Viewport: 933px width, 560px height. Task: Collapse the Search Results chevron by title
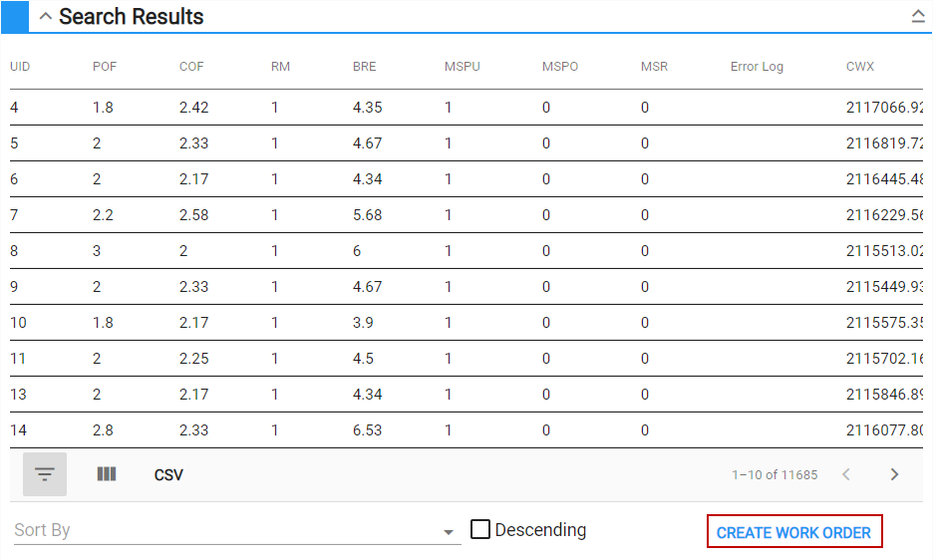pyautogui.click(x=45, y=17)
